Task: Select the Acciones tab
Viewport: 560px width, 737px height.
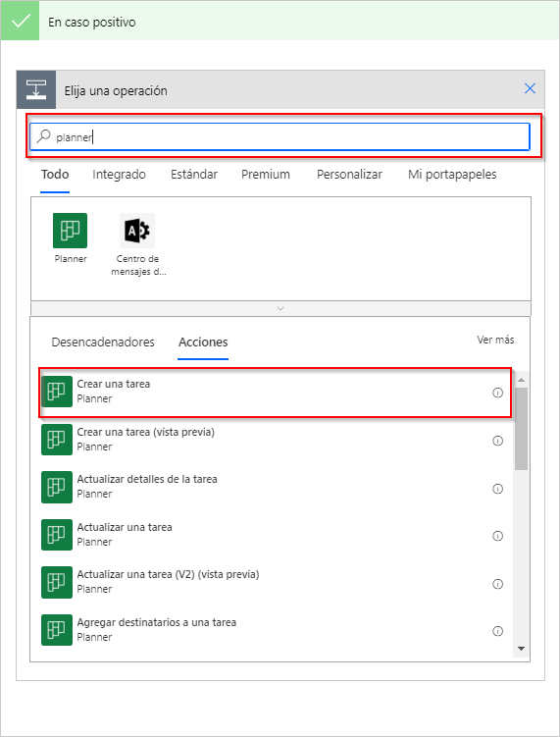Action: click(x=203, y=342)
